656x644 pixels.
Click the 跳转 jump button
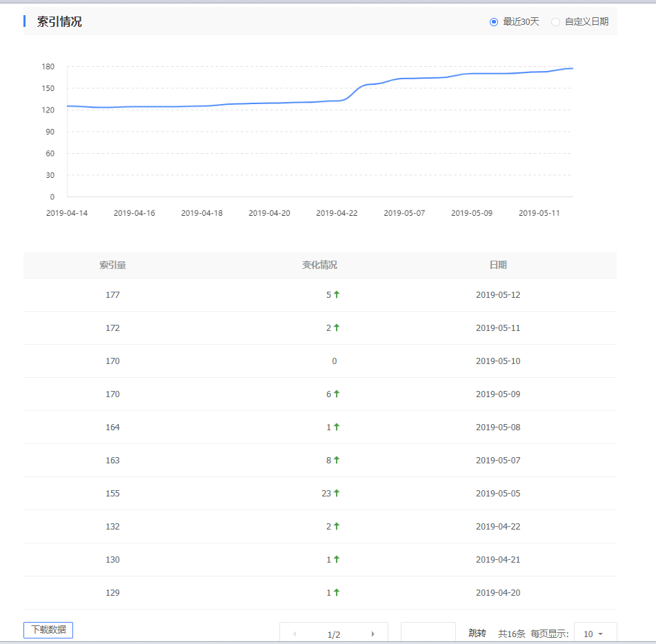pos(477,634)
